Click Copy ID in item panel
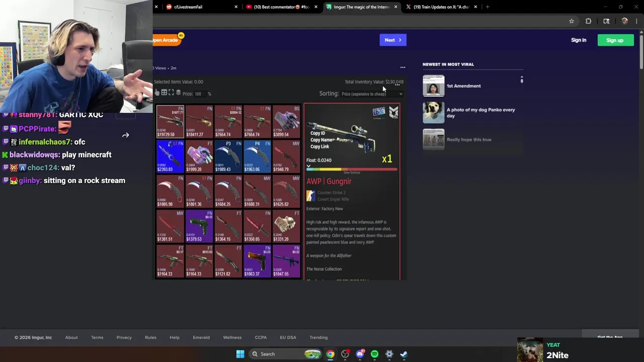Screen dimensions: 644x362 pyautogui.click(x=317, y=133)
